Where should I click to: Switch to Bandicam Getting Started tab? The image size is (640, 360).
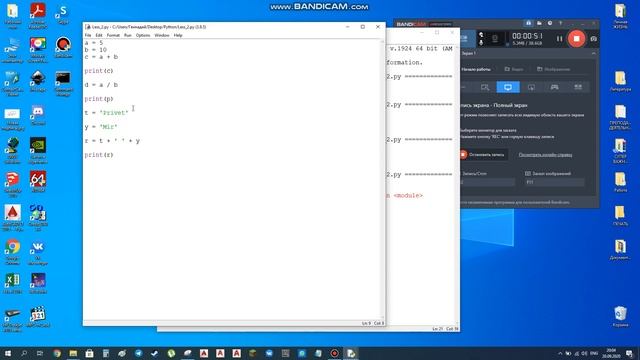point(476,69)
